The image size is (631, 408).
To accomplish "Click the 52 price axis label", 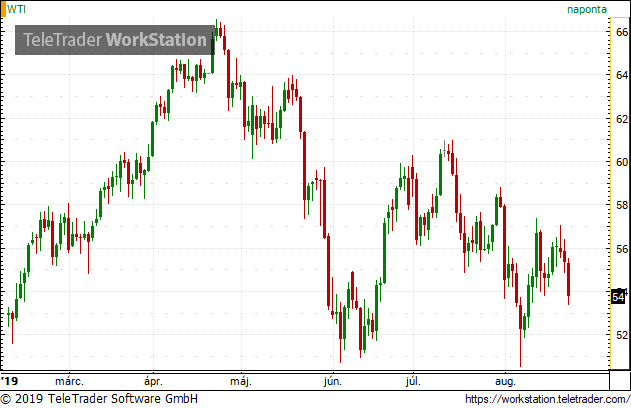I will (x=622, y=335).
